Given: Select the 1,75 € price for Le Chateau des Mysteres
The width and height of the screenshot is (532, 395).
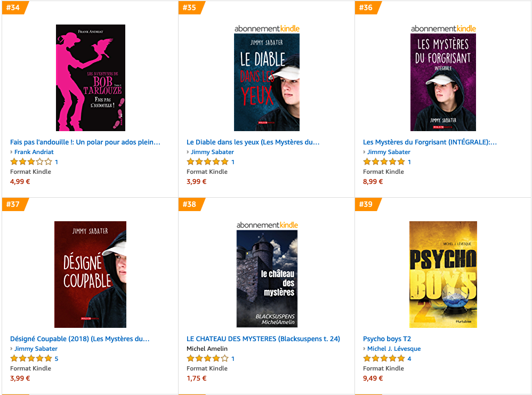Looking at the screenshot, I should pos(197,378).
